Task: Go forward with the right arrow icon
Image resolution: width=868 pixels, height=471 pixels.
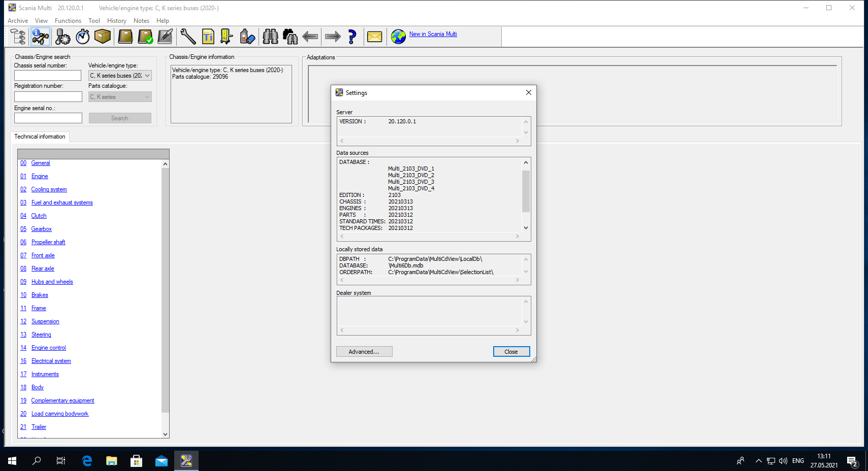Action: [x=333, y=37]
